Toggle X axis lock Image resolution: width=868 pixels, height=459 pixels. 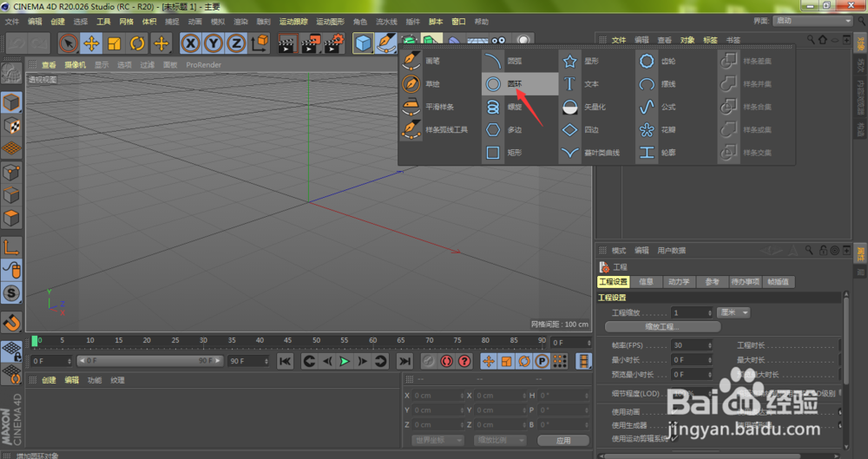[190, 43]
